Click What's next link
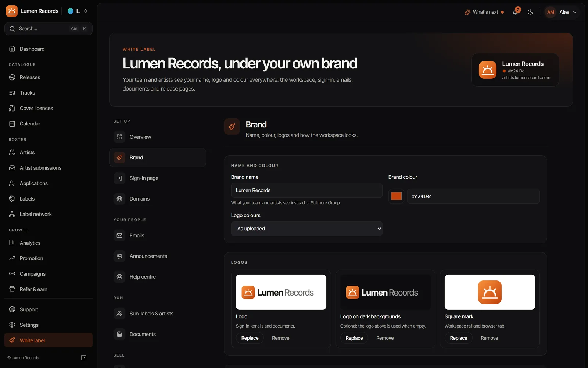This screenshot has height=368, width=588. click(x=484, y=12)
